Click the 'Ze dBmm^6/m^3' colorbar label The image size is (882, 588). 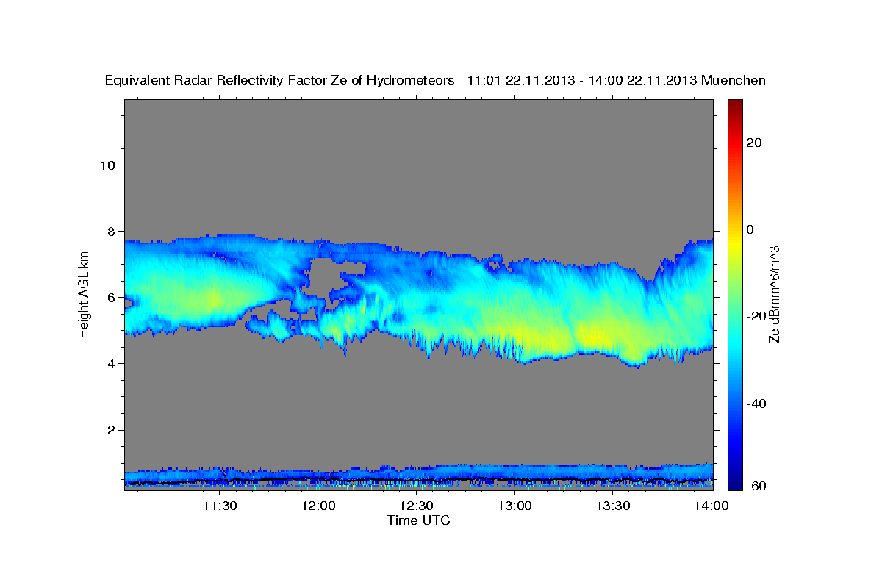coord(773,294)
